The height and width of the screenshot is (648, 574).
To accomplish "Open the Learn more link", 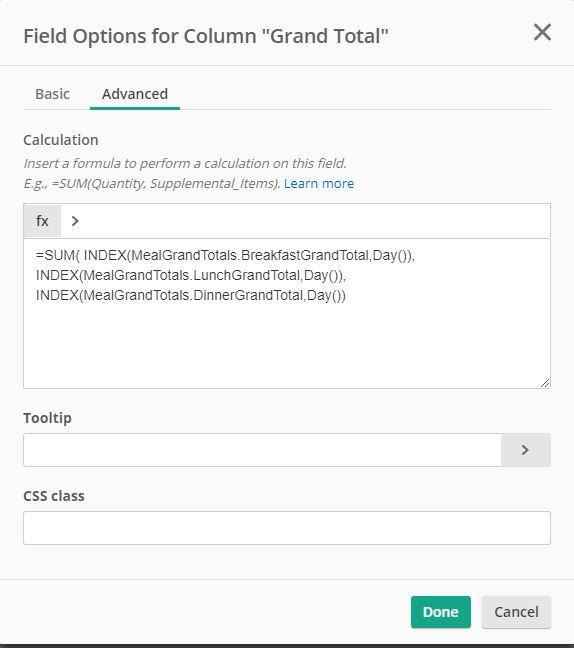I will [x=319, y=183].
